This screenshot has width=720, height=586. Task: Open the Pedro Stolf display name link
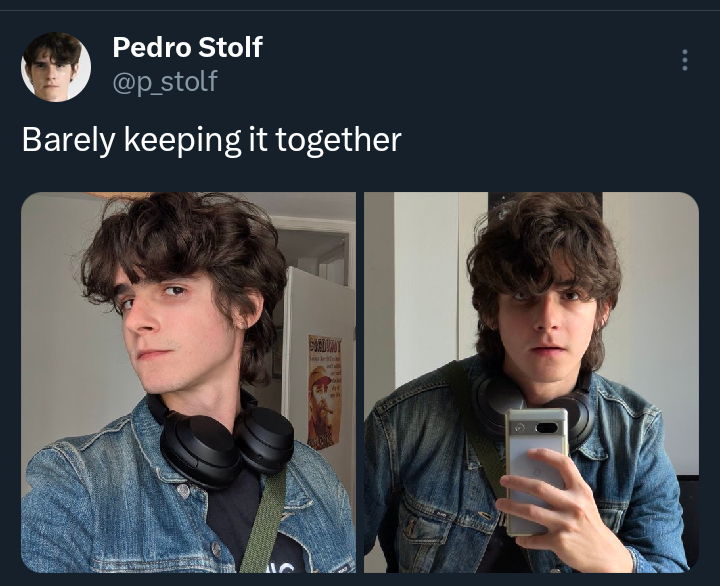tap(187, 47)
